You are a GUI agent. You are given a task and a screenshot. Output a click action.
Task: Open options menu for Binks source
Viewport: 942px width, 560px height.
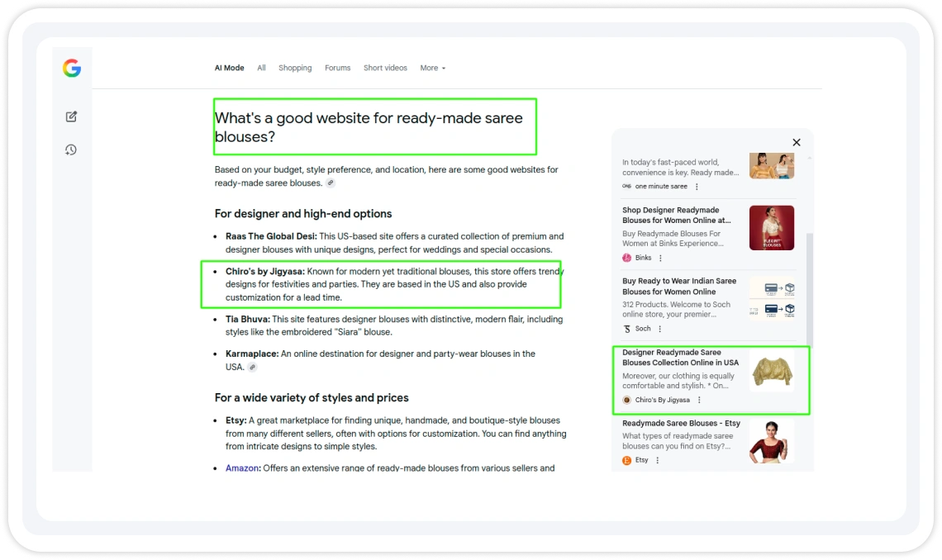coord(660,258)
